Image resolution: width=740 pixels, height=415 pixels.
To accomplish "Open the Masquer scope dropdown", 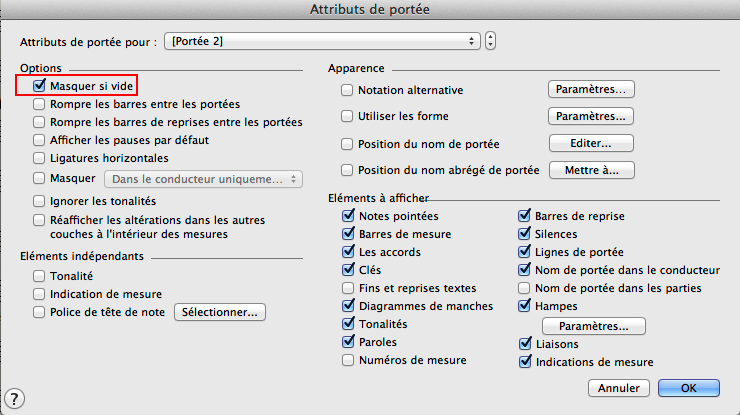I will 203,178.
